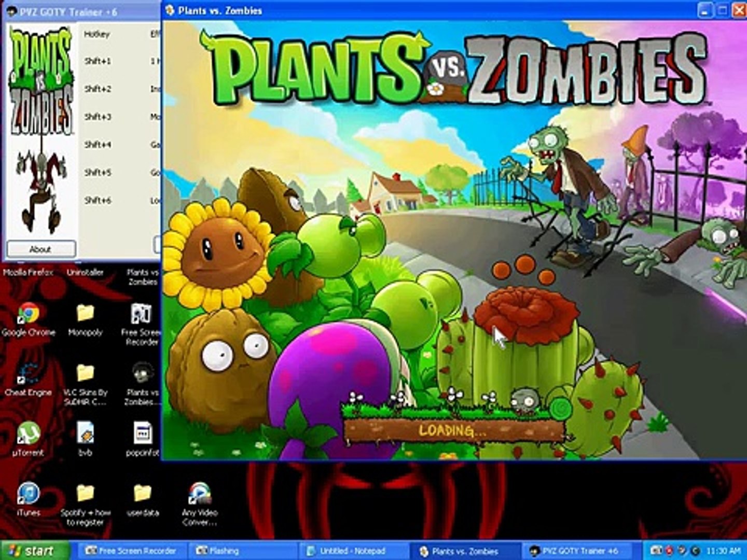747x560 pixels.
Task: Open the Windows Start menu
Action: [x=34, y=551]
